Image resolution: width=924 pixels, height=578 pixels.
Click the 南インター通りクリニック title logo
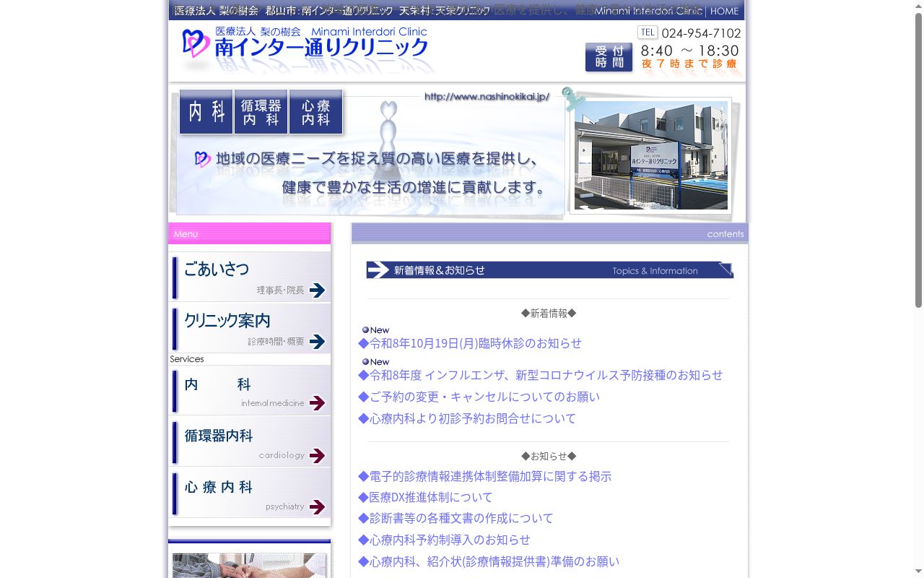pos(322,48)
